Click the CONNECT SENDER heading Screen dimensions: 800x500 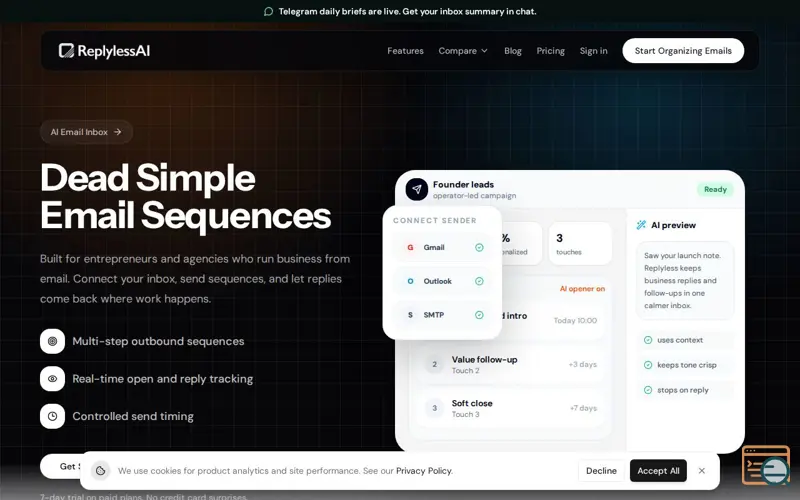pyautogui.click(x=435, y=220)
